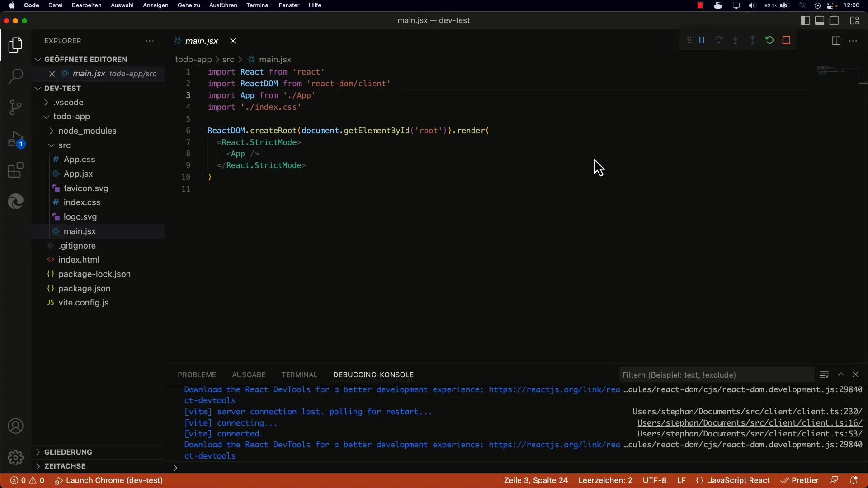Click the src breadcrumb segment
The width and height of the screenshot is (868, 488).
(x=228, y=59)
